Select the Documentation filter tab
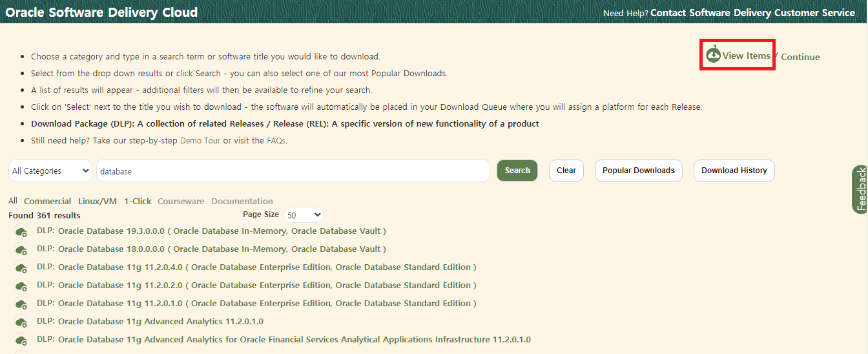Screen dimensions: 868x354 coord(242,202)
